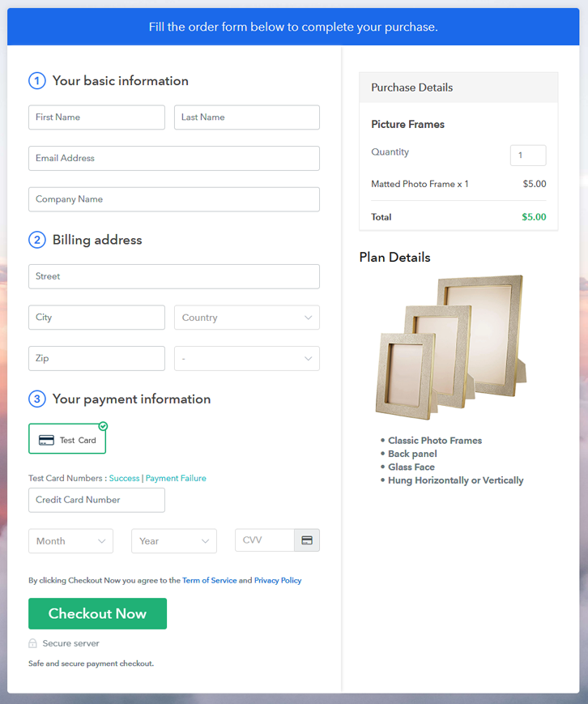588x704 pixels.
Task: Click the card icon beside CVV field
Action: click(307, 540)
